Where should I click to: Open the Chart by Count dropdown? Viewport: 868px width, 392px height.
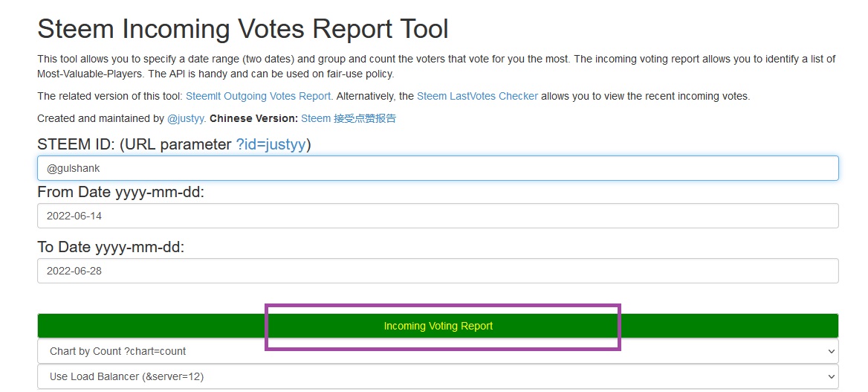tap(438, 351)
